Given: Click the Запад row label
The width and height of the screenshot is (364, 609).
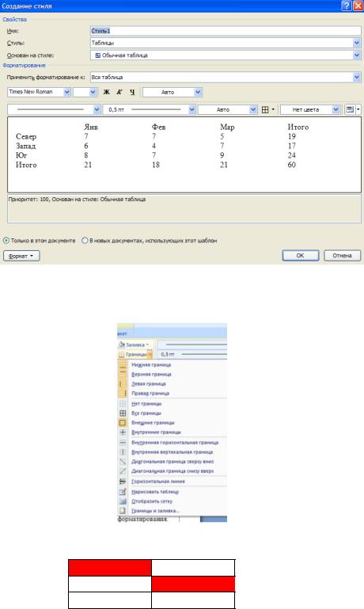Looking at the screenshot, I should point(25,146).
